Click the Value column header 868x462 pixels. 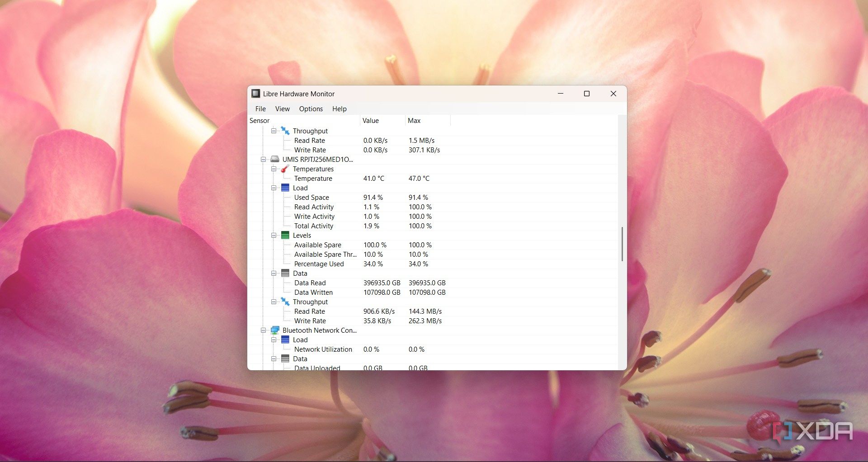point(382,121)
